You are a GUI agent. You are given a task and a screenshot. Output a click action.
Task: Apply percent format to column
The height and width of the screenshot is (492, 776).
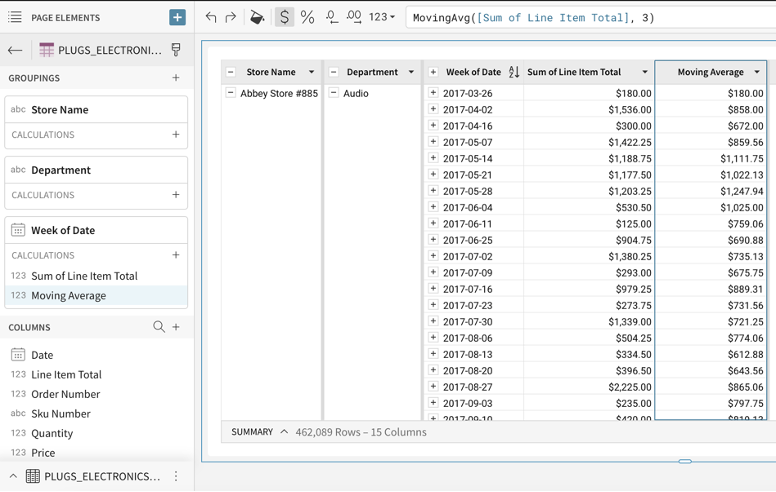click(x=307, y=17)
